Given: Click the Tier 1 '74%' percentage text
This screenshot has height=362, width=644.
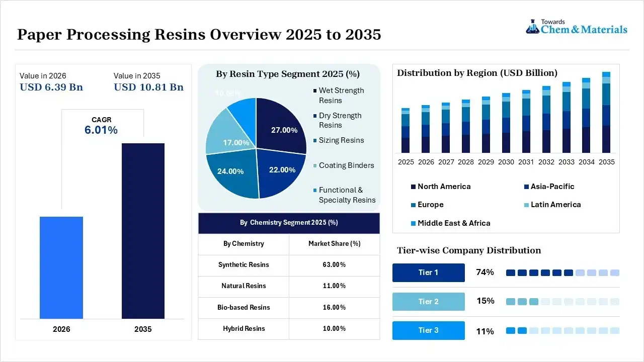Looking at the screenshot, I should (x=485, y=273).
